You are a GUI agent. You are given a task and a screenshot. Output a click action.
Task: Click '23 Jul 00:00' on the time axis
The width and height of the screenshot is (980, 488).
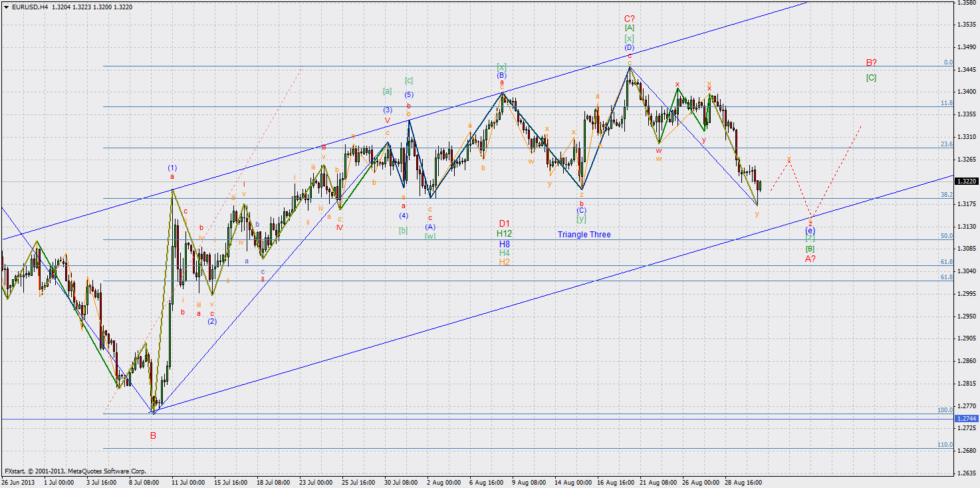(x=316, y=483)
